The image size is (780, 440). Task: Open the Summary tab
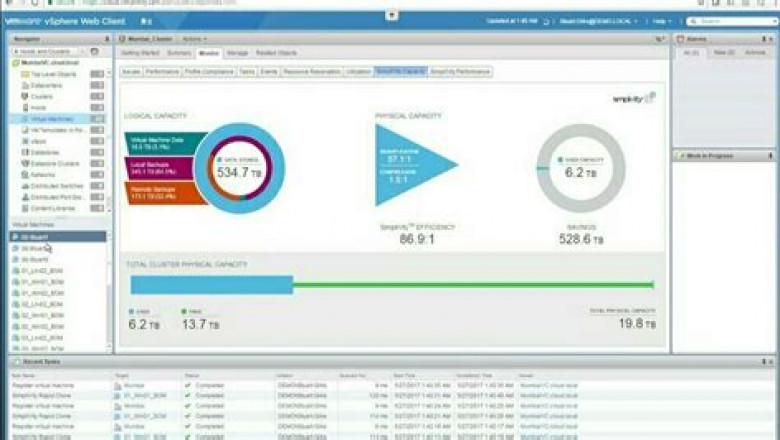[179, 52]
